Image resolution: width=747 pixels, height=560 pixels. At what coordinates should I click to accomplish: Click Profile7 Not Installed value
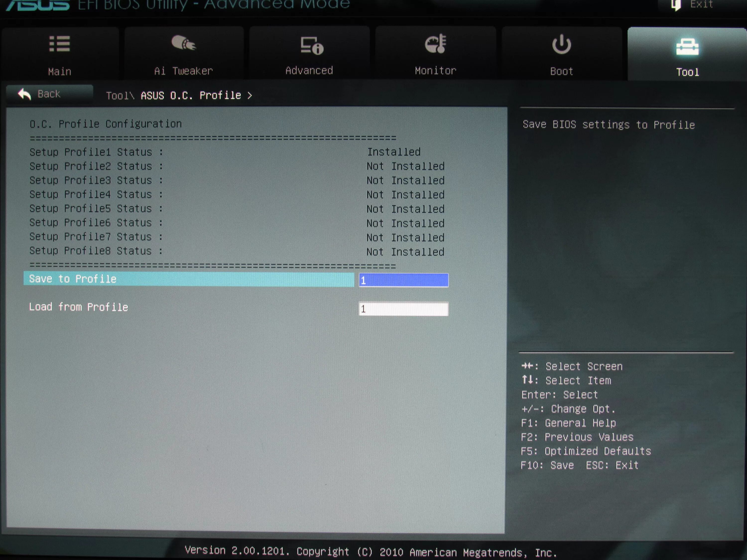(406, 238)
